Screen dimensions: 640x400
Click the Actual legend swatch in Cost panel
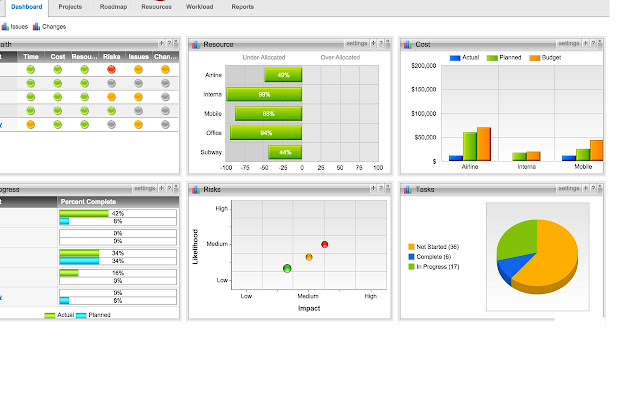[x=455, y=58]
